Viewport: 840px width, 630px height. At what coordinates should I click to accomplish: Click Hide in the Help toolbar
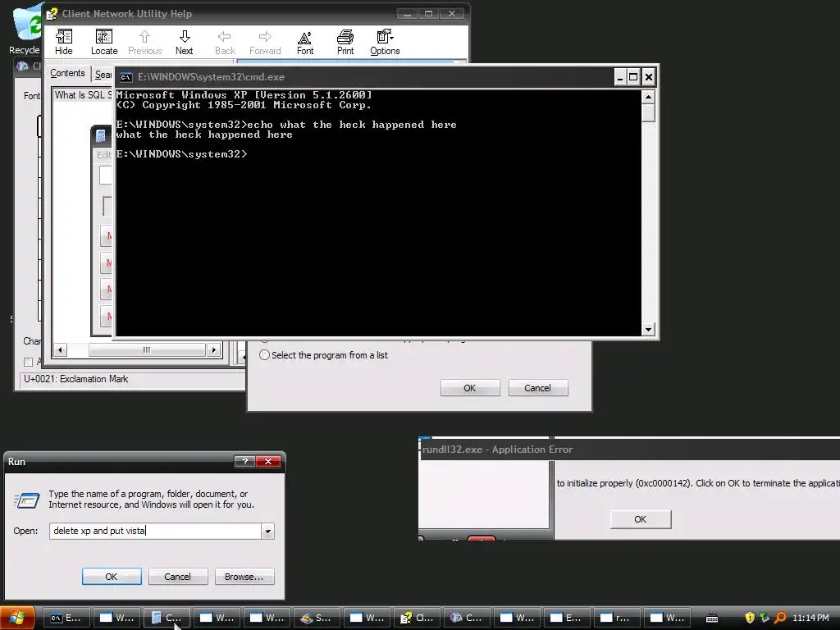click(x=63, y=43)
